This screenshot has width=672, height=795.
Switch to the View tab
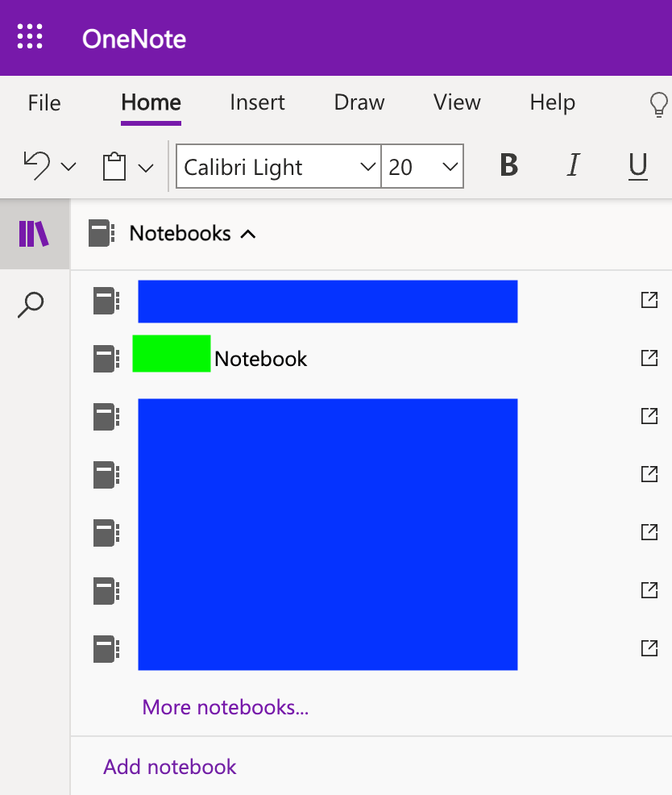[457, 102]
